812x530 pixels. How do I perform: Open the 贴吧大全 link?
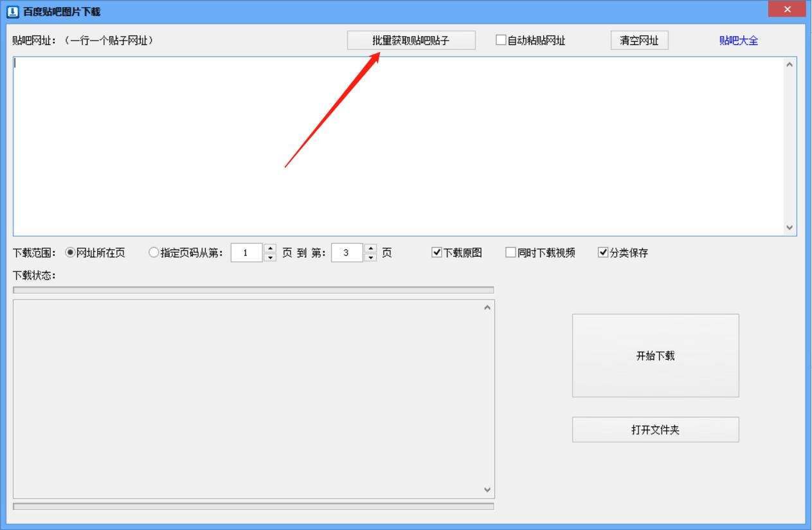click(x=737, y=40)
